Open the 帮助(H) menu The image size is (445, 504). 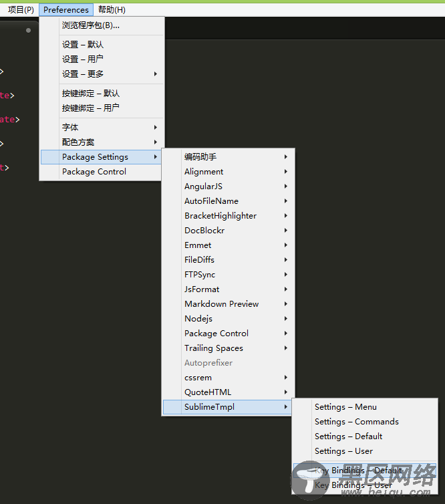point(112,9)
